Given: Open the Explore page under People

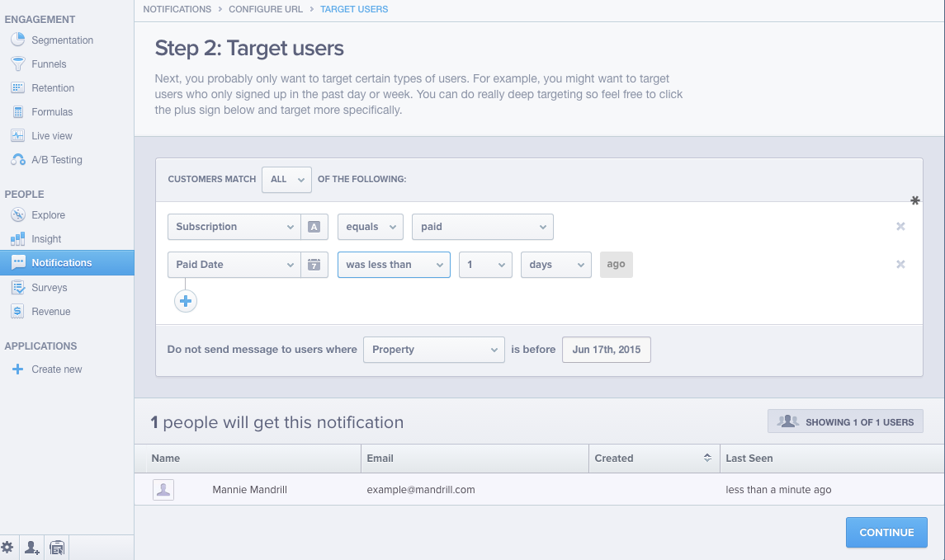Looking at the screenshot, I should click(x=48, y=215).
